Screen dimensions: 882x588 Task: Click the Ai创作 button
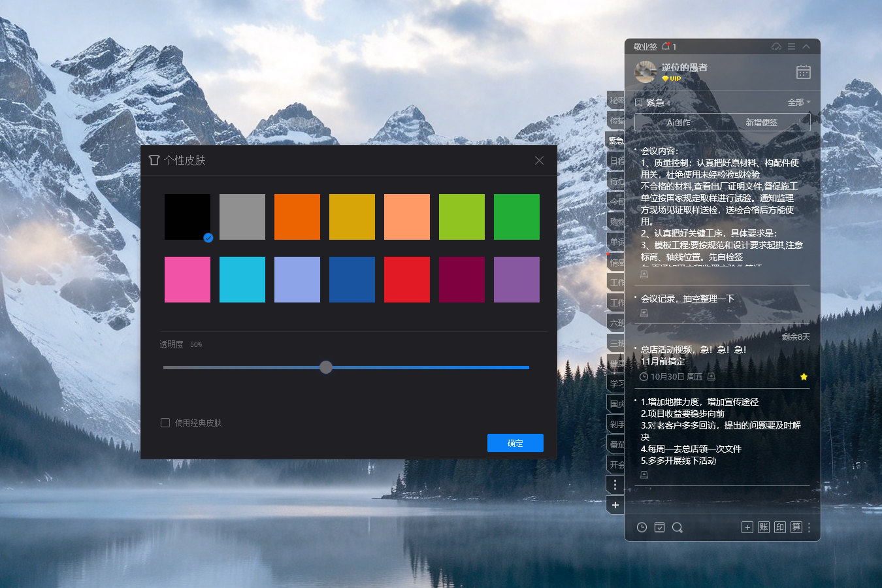tap(679, 122)
